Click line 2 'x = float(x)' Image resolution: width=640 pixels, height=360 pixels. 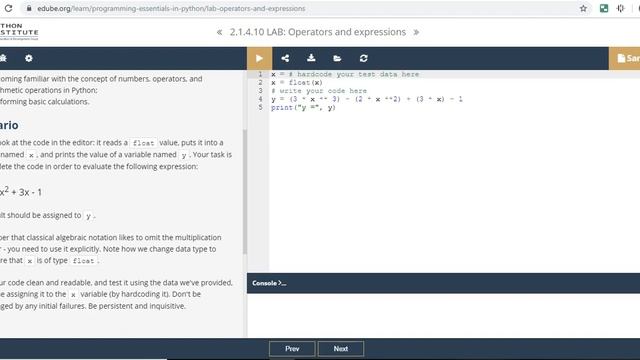point(297,82)
